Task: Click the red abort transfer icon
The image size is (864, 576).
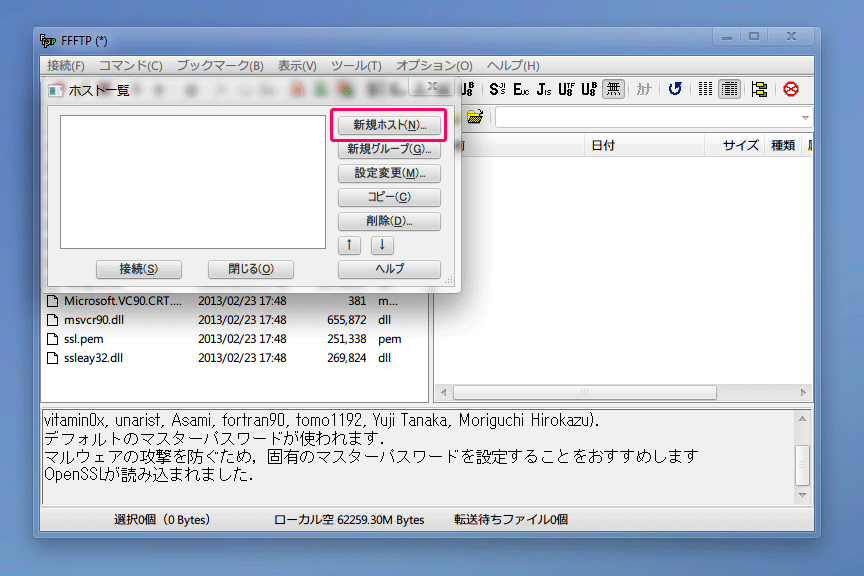Action: pos(791,89)
